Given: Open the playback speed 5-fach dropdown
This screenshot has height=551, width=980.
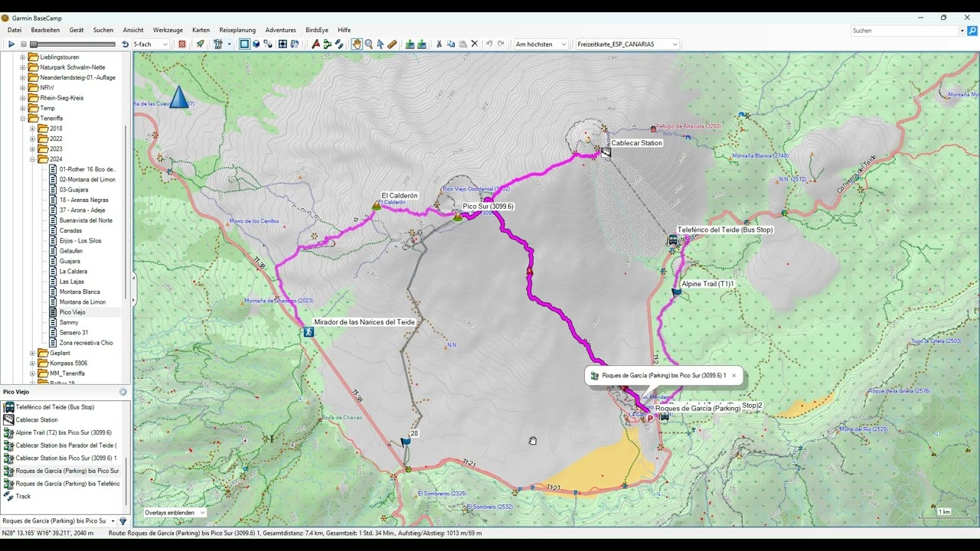Looking at the screenshot, I should [x=150, y=44].
